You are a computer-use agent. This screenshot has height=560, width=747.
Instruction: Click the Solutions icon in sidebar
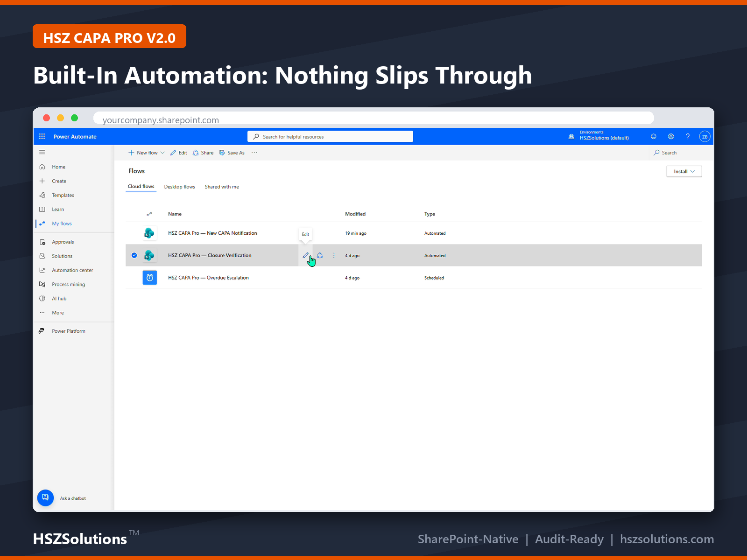pyautogui.click(x=42, y=256)
